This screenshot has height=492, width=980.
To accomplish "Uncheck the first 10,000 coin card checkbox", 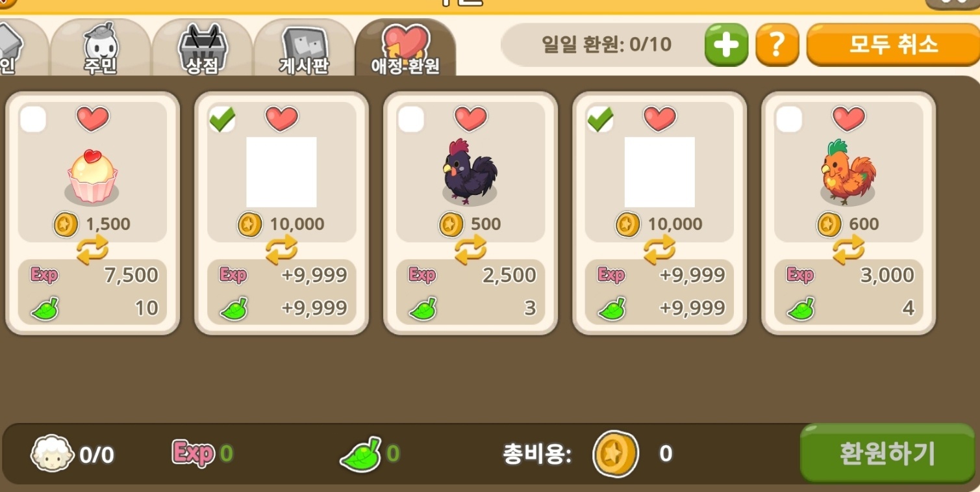I will point(222,120).
